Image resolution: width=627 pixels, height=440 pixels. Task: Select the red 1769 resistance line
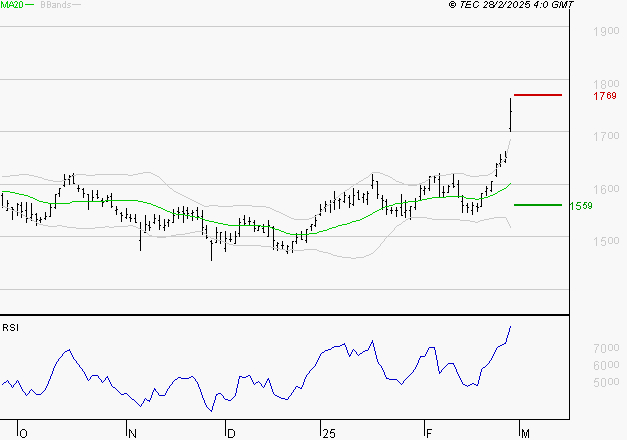tap(538, 95)
